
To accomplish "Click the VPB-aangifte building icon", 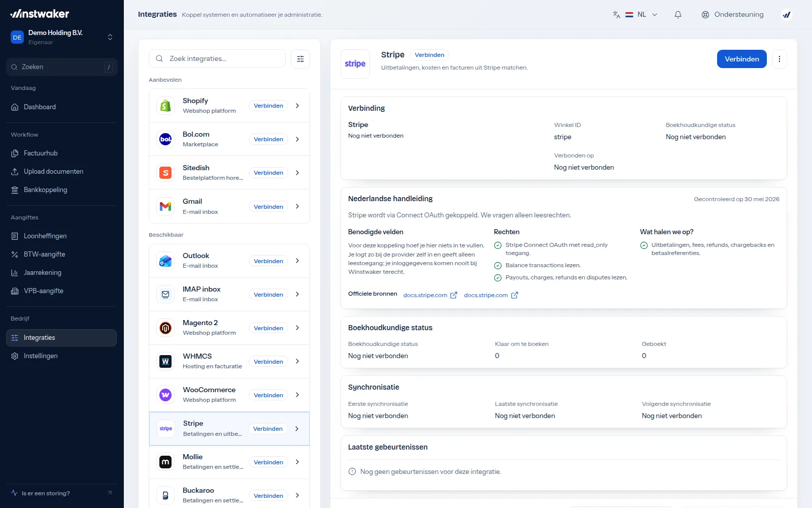I will [15, 291].
